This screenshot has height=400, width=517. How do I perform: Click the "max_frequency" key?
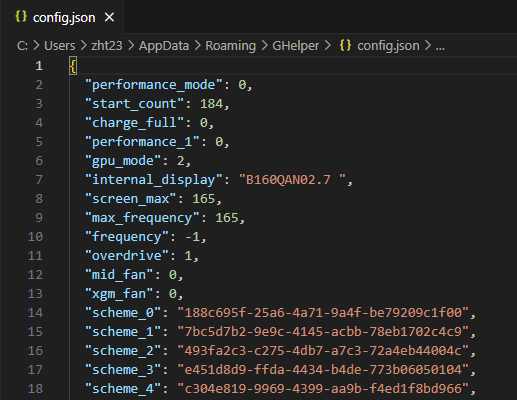[x=142, y=218]
